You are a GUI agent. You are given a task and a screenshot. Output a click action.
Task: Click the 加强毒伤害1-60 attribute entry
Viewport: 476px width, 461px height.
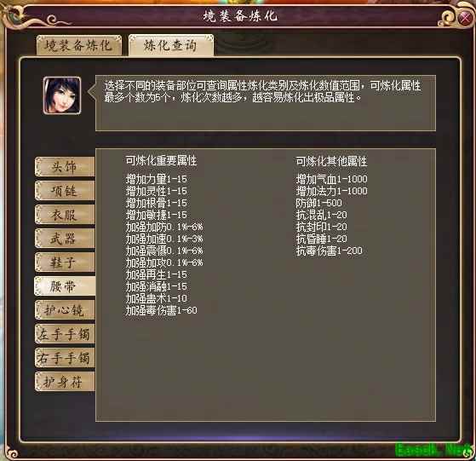(x=162, y=310)
